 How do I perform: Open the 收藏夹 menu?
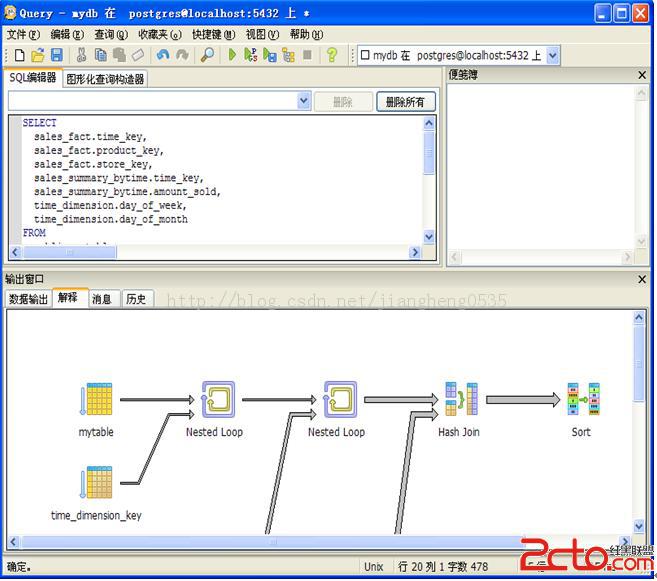click(x=160, y=34)
